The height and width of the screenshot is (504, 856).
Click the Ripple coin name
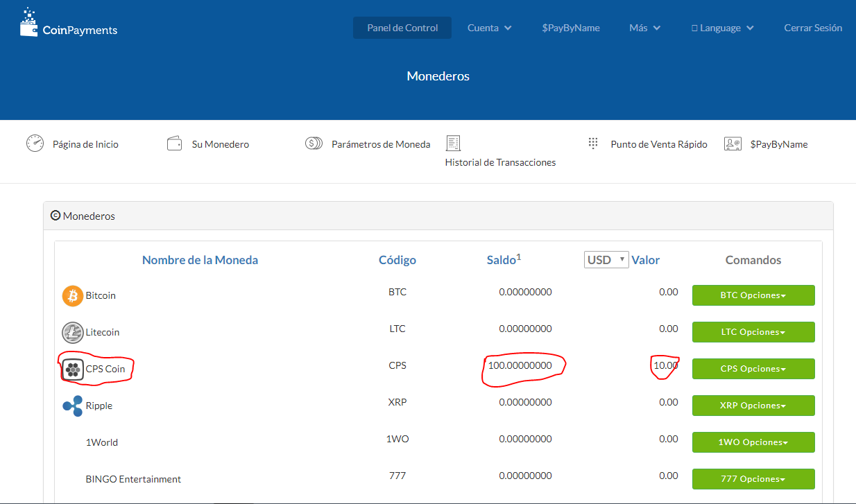(x=99, y=406)
